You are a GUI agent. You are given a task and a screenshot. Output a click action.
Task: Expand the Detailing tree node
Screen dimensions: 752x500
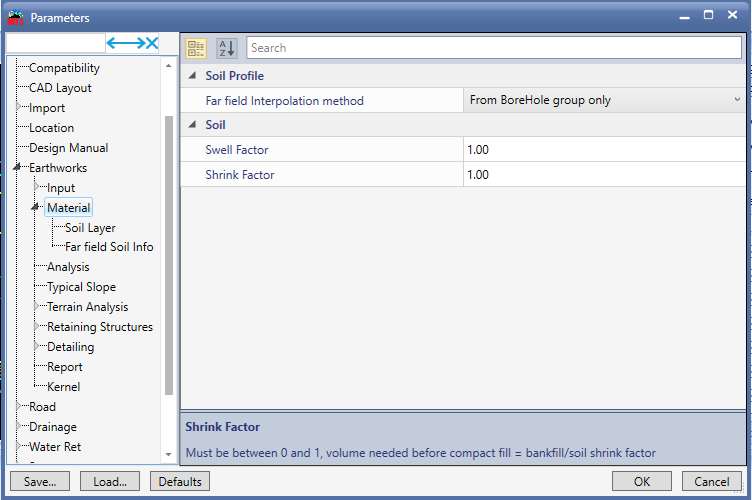[36, 346]
